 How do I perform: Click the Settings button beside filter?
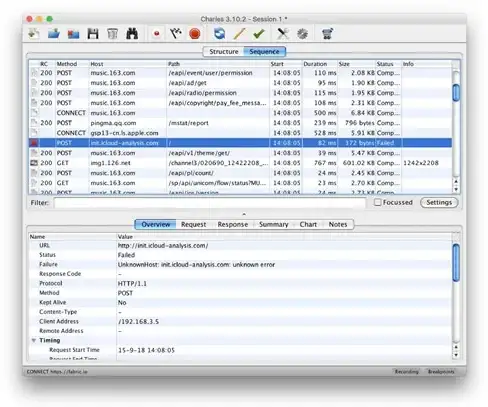pyautogui.click(x=439, y=202)
